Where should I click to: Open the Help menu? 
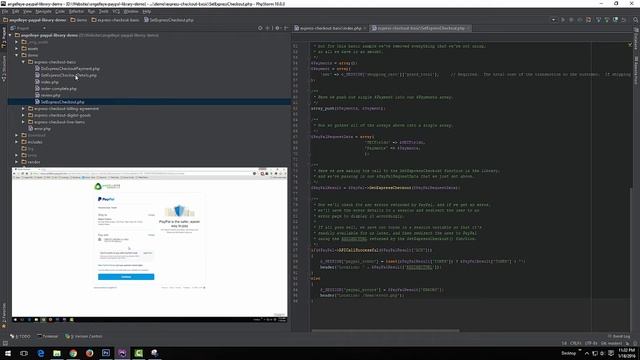coord(147,11)
